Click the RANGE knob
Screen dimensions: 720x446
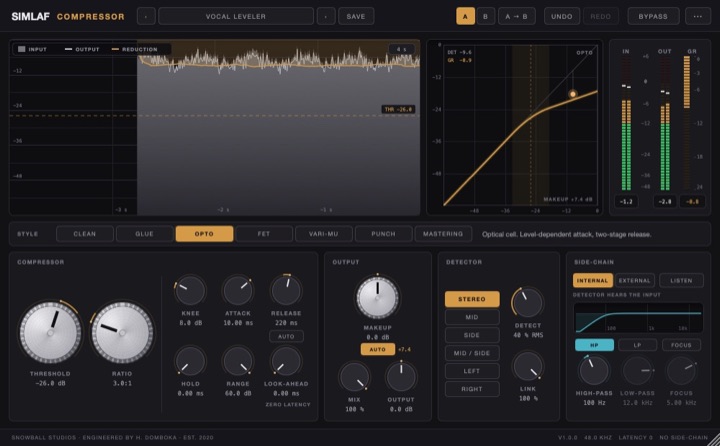click(x=238, y=361)
